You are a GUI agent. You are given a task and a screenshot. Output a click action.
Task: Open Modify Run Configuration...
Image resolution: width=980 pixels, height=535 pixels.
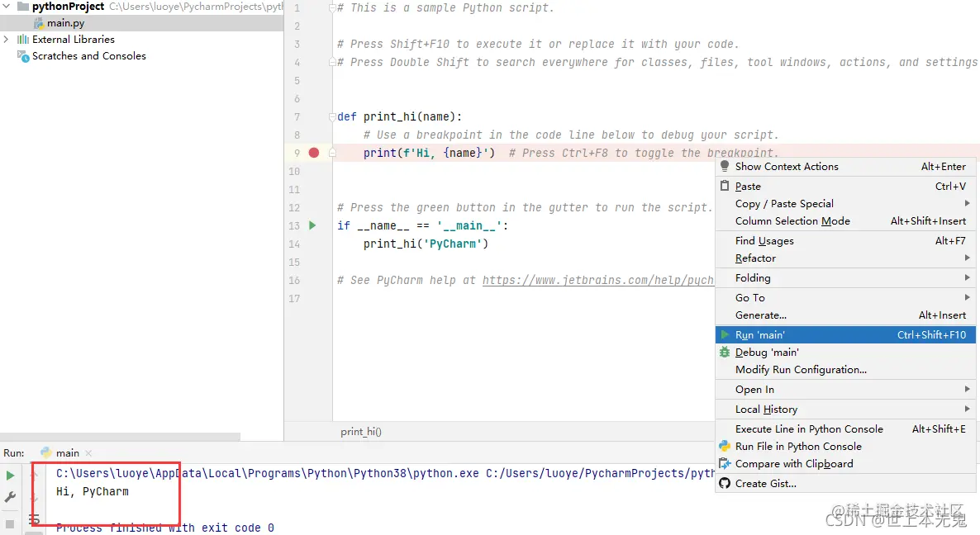845,370
